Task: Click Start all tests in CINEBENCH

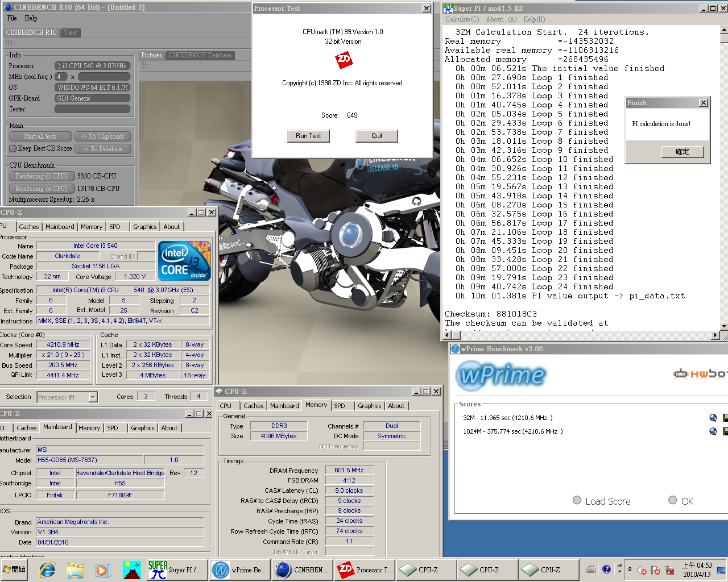Action: [40, 136]
